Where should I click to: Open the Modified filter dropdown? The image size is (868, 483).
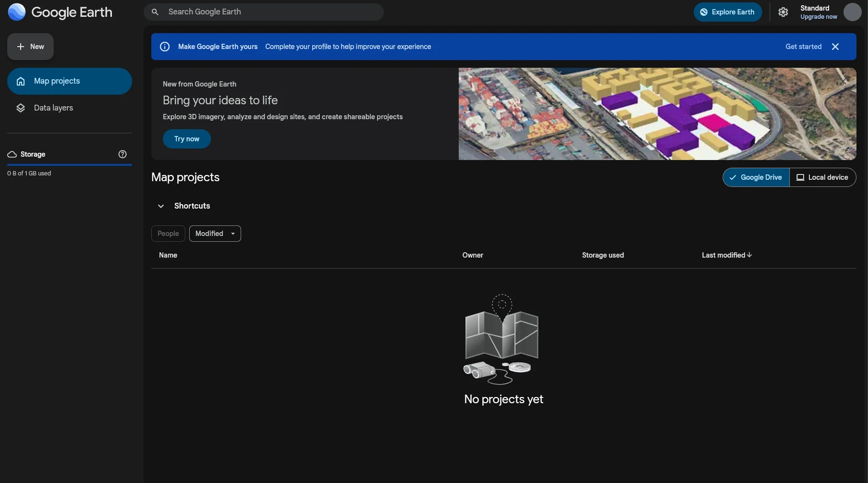pyautogui.click(x=215, y=234)
